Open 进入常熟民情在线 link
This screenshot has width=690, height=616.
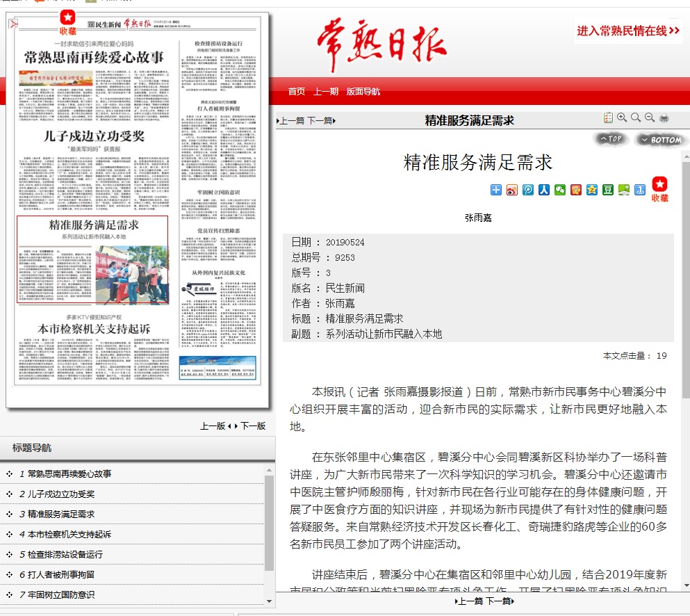[x=628, y=31]
